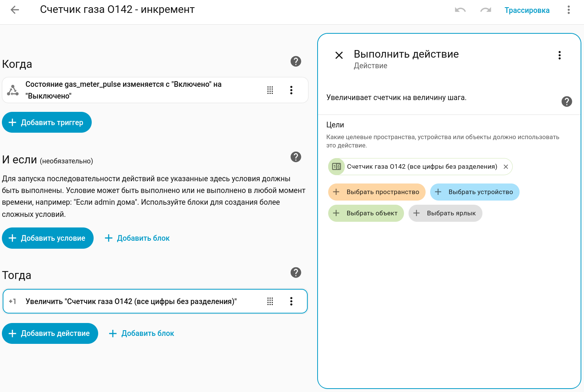Click the Добавить условие button
The image size is (584, 392).
click(x=48, y=238)
